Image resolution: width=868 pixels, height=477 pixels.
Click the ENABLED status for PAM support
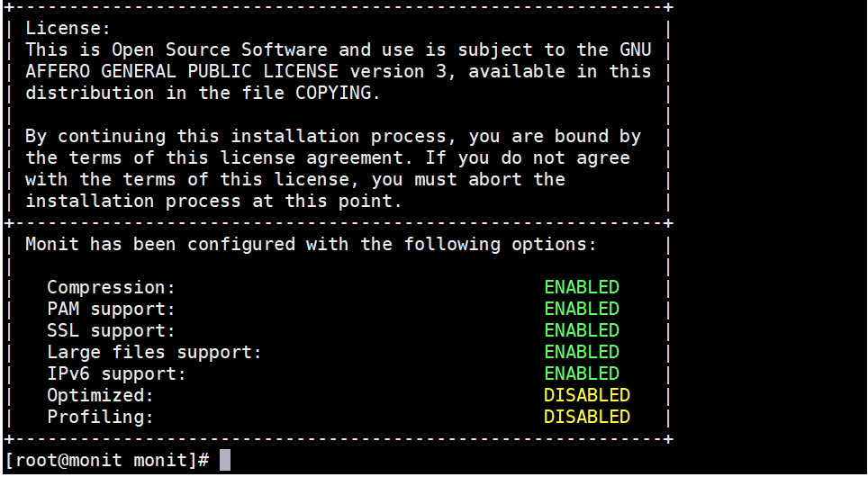click(582, 309)
